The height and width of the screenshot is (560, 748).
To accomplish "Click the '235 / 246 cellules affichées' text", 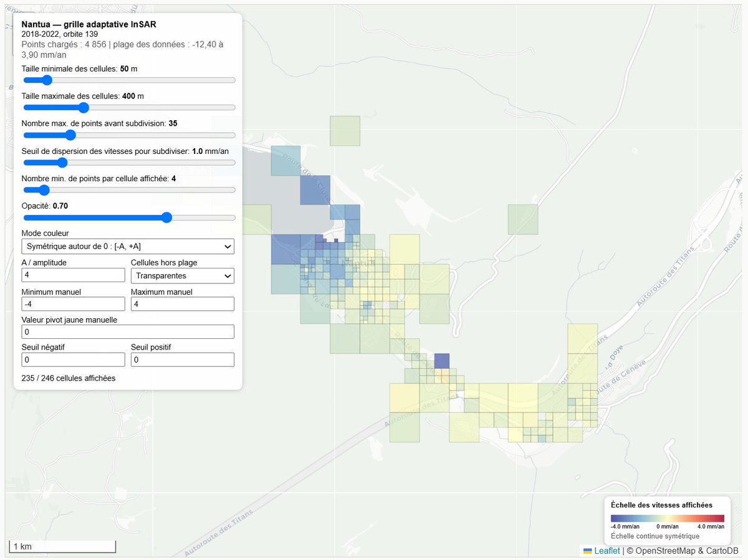I will pyautogui.click(x=69, y=378).
